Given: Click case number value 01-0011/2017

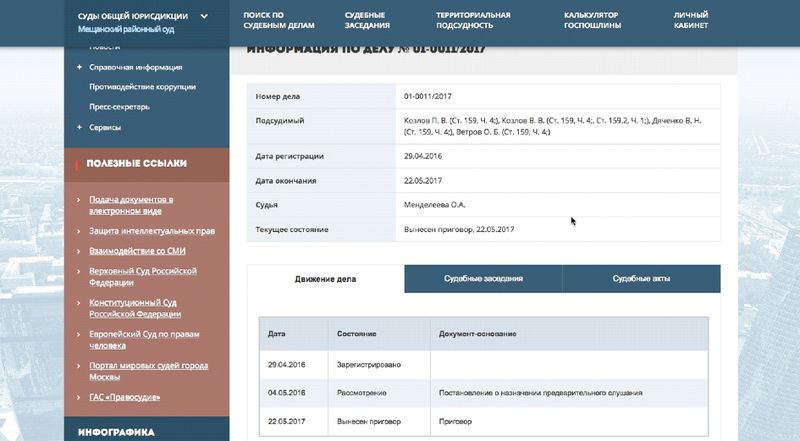Looking at the screenshot, I should [x=428, y=96].
